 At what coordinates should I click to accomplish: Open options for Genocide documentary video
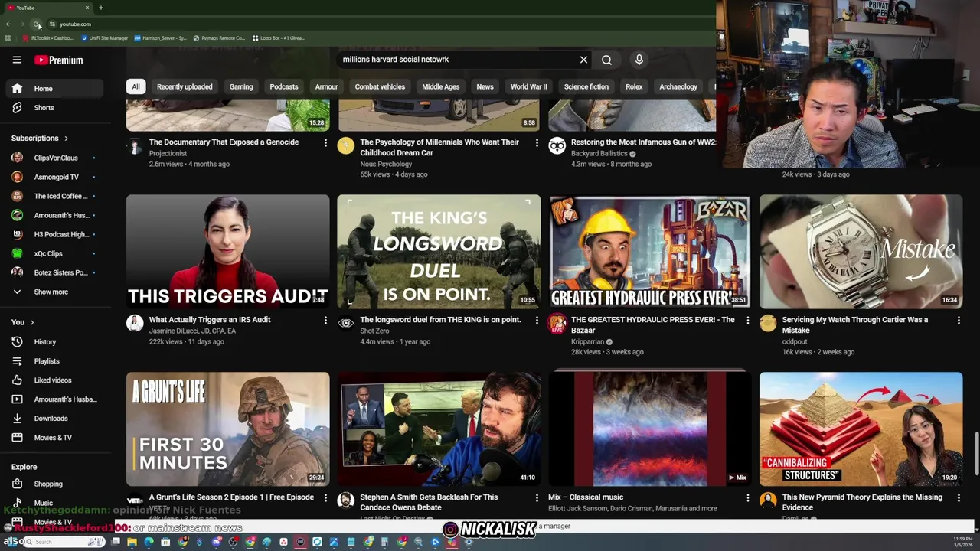pyautogui.click(x=325, y=143)
